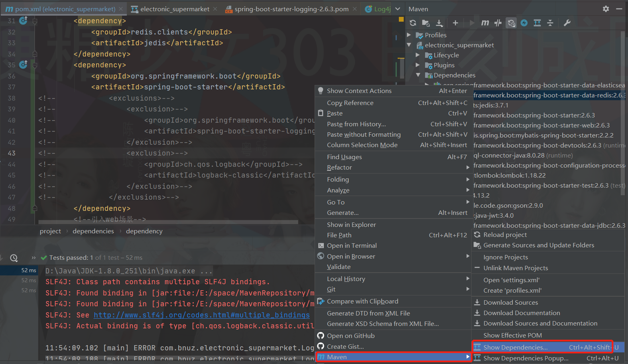The image size is (628, 364).
Task: Select the dependency breadcrumb at editor bottom
Action: tap(144, 231)
